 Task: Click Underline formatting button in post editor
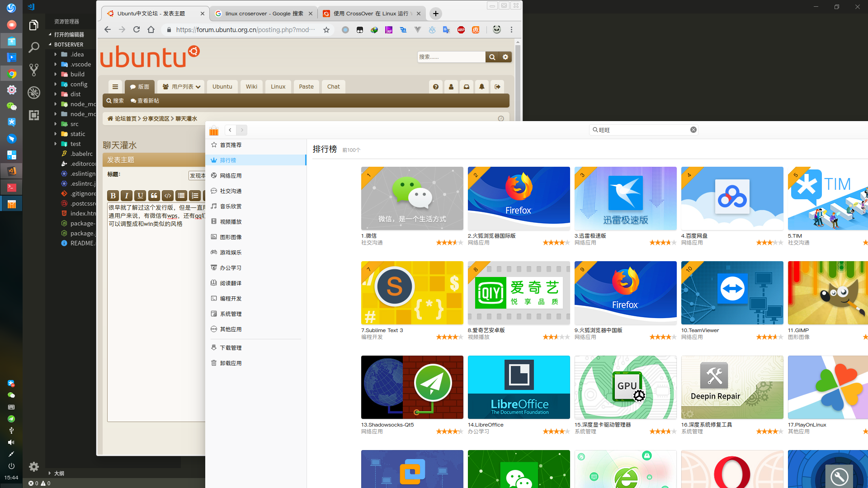coord(140,196)
